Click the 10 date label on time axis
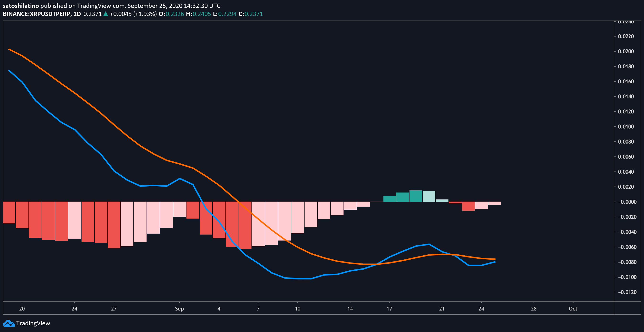The width and height of the screenshot is (644, 332). click(298, 309)
